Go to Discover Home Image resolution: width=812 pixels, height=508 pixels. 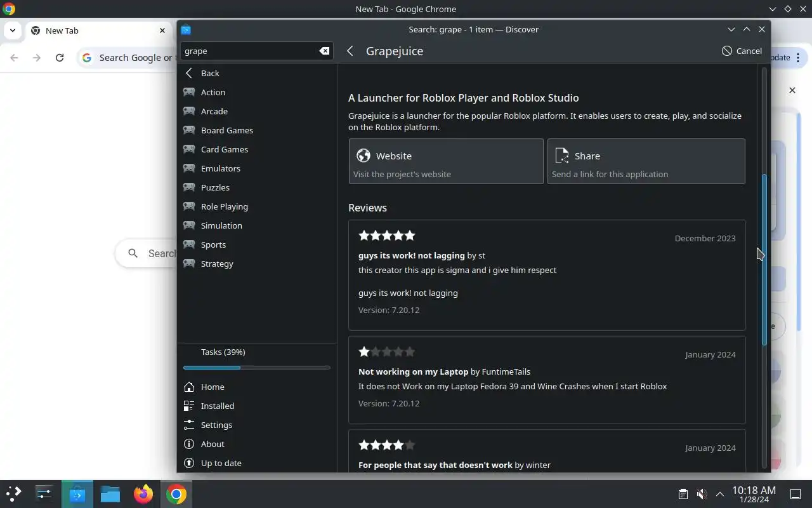pos(257,387)
